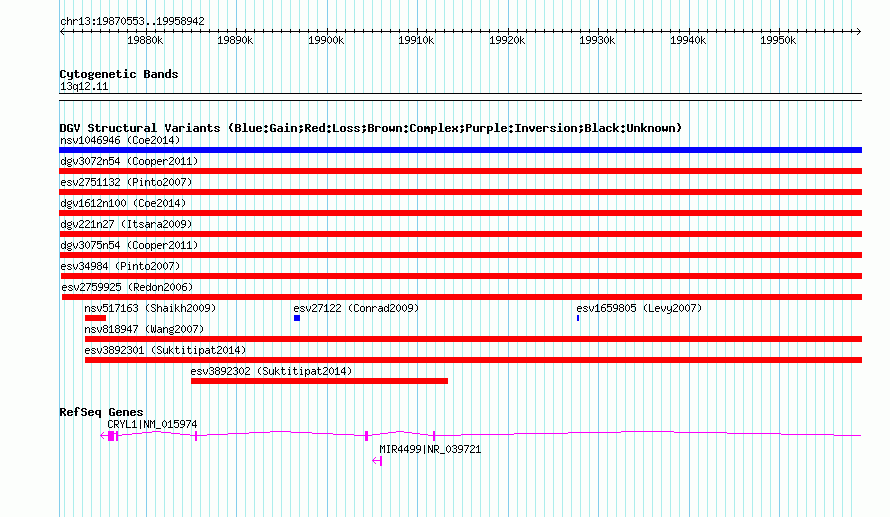890x517 pixels.
Task: Click the small blue esv27122 gain marker
Action: (x=296, y=318)
